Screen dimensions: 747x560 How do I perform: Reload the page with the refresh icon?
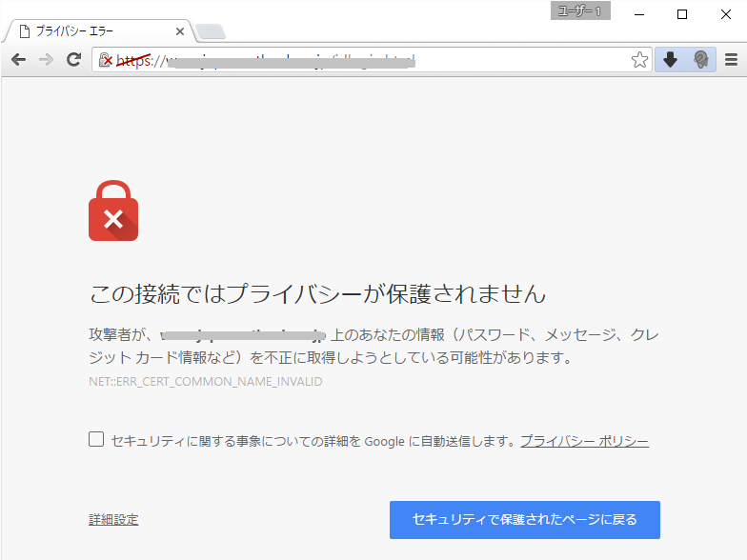(x=73, y=60)
